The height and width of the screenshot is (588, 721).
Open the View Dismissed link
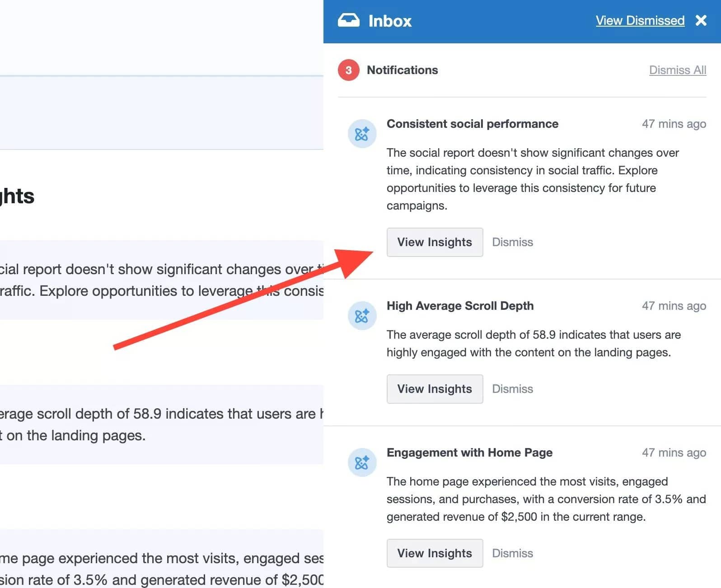click(x=640, y=21)
